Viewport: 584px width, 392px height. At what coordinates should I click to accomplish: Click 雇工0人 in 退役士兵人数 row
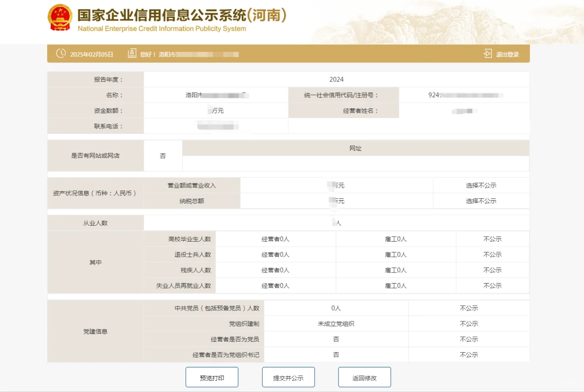396,254
